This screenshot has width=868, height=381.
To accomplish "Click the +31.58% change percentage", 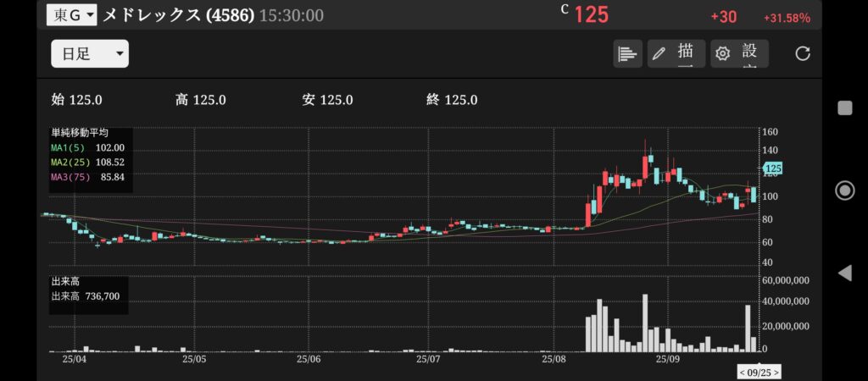I will tap(787, 18).
